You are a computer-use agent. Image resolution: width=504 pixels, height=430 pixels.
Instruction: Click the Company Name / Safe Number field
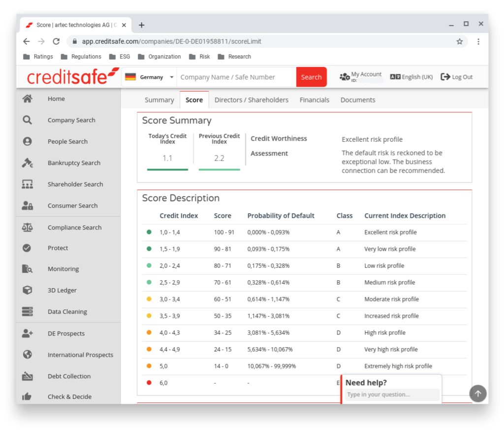pyautogui.click(x=236, y=77)
